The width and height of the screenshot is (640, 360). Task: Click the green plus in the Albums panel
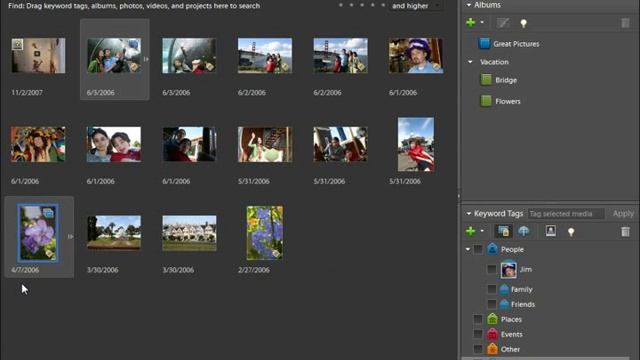pos(470,23)
